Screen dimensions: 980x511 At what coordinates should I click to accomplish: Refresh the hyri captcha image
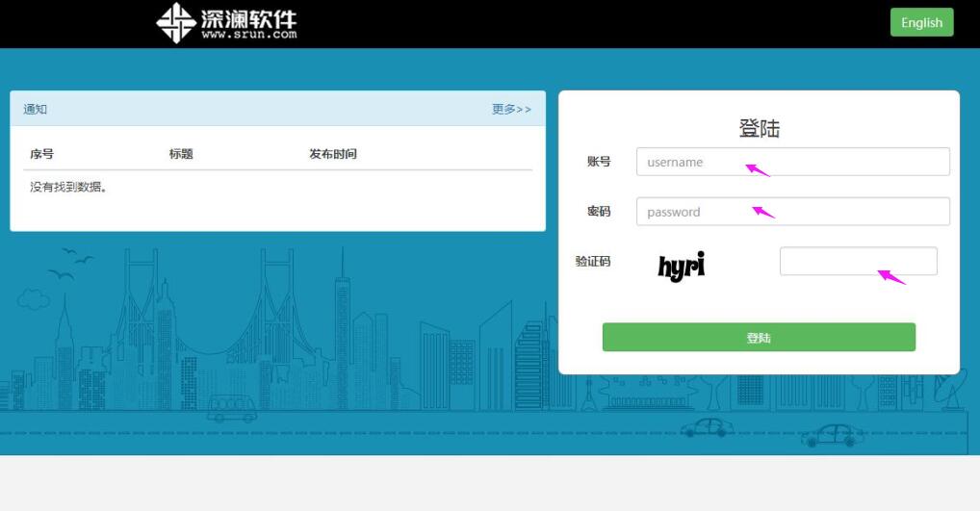click(x=682, y=267)
